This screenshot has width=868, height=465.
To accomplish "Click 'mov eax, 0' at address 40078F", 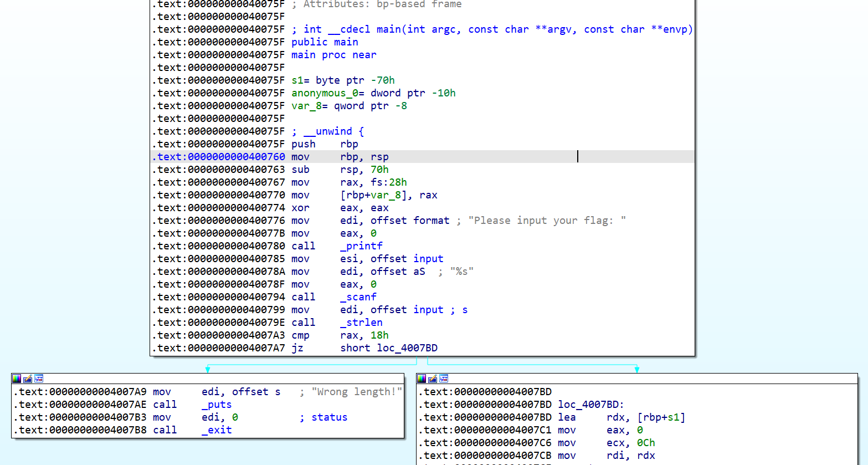I will pos(334,284).
